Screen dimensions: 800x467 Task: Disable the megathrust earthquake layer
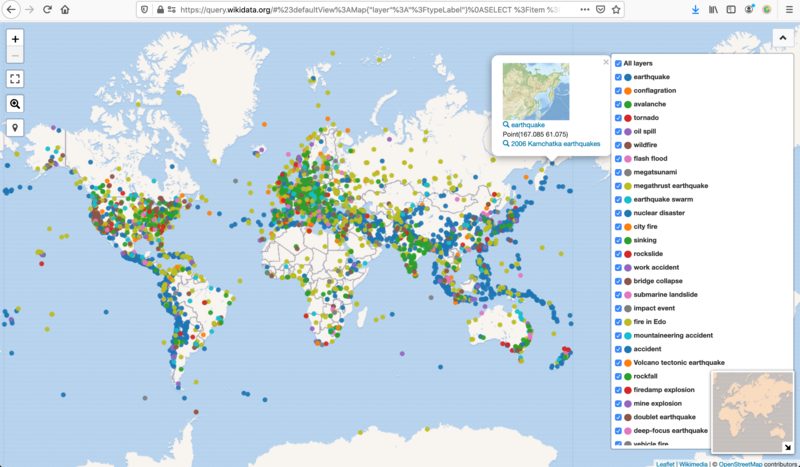(618, 186)
